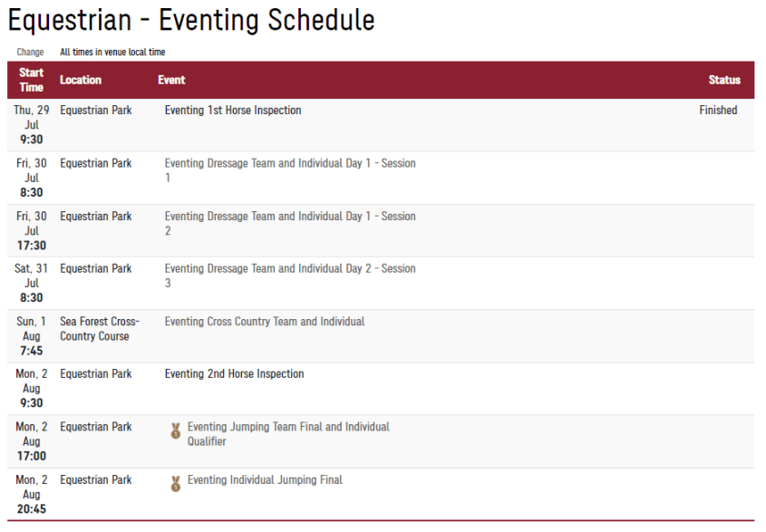The width and height of the screenshot is (766, 532).
Task: Open Eventing 1st Horse Inspection event
Action: click(x=233, y=111)
